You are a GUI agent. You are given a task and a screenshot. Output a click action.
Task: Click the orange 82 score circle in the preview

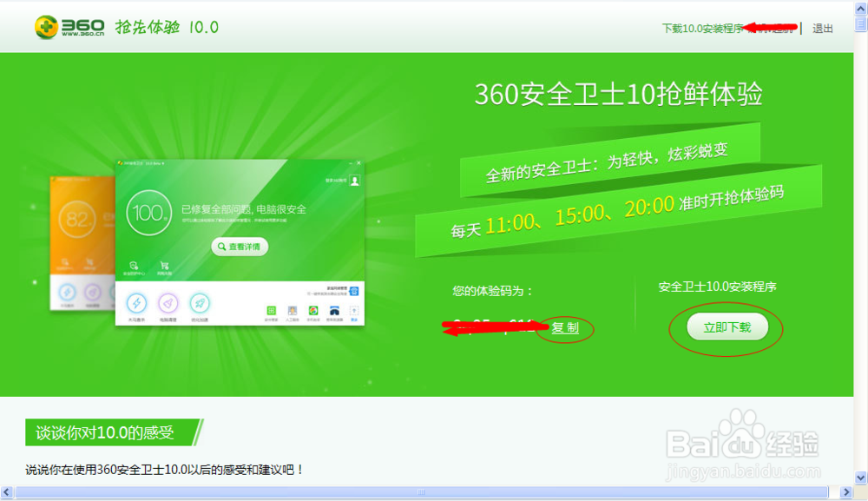(x=77, y=219)
